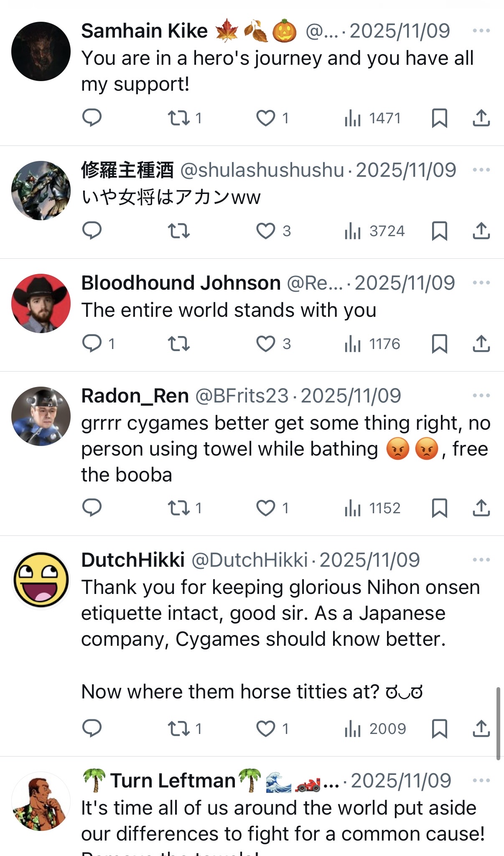Reply to Samhain Kike's tweet
This screenshot has height=856, width=504.
tap(92, 117)
